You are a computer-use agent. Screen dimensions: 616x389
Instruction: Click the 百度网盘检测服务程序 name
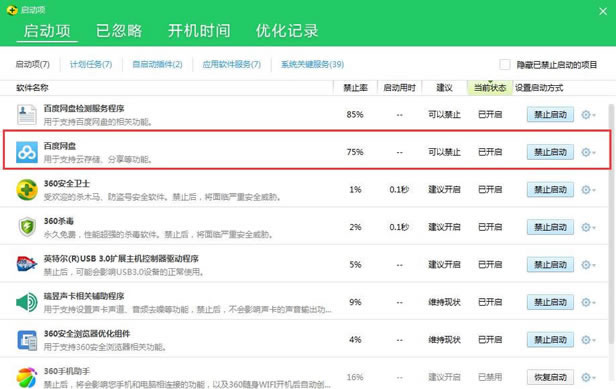(84, 108)
